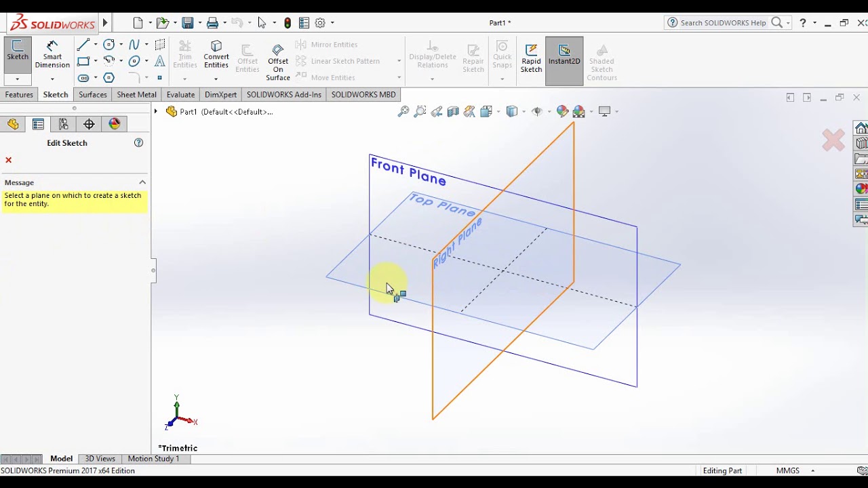Click the Apply Scene icon
This screenshot has height=488, width=868.
578,111
